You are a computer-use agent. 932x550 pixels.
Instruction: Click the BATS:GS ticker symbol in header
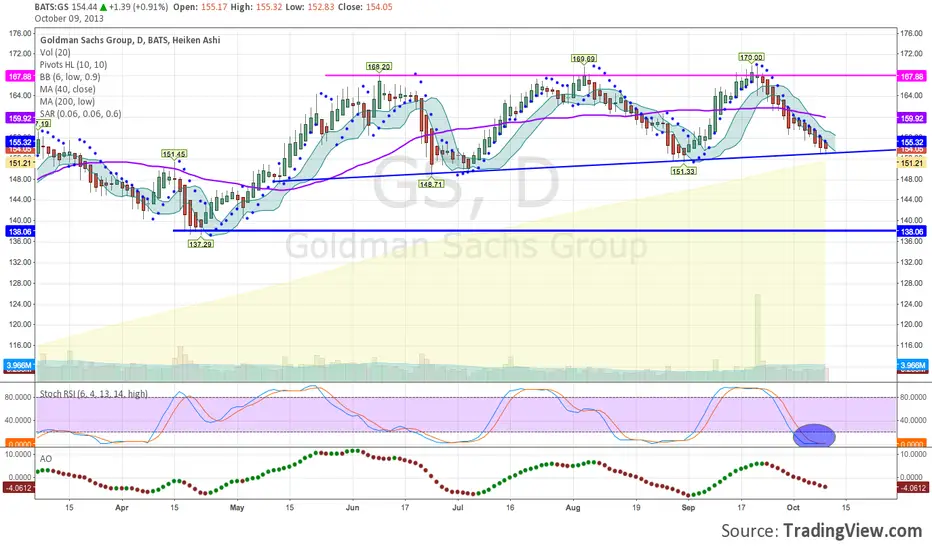coord(51,7)
